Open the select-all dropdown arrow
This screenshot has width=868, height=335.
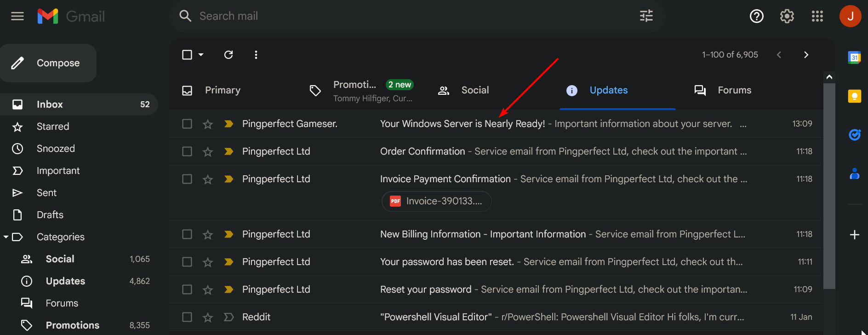pos(201,55)
